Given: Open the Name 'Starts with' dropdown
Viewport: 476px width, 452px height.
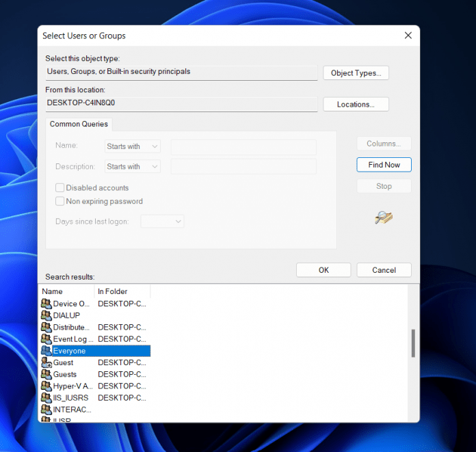Looking at the screenshot, I should click(x=133, y=146).
